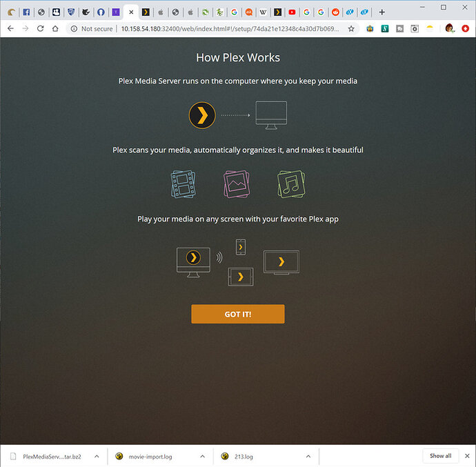Close the active Plex setup tab
Screen dimensions: 476x467
131,12
